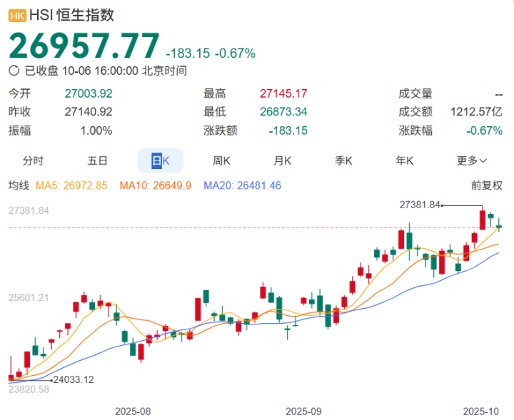Switch to the 年K yearly tab
Screen dimensions: 514x420
tap(404, 160)
